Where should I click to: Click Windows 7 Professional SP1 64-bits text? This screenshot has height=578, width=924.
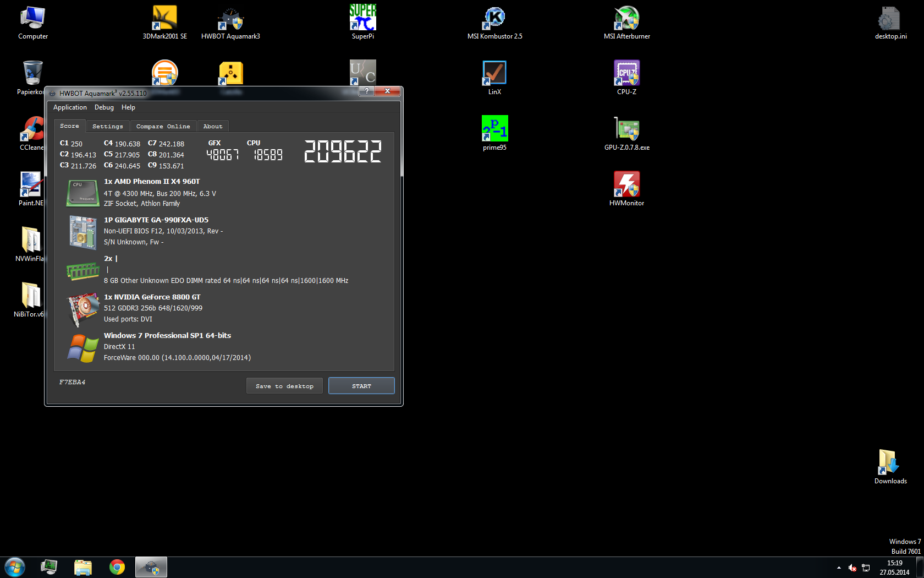pos(167,336)
